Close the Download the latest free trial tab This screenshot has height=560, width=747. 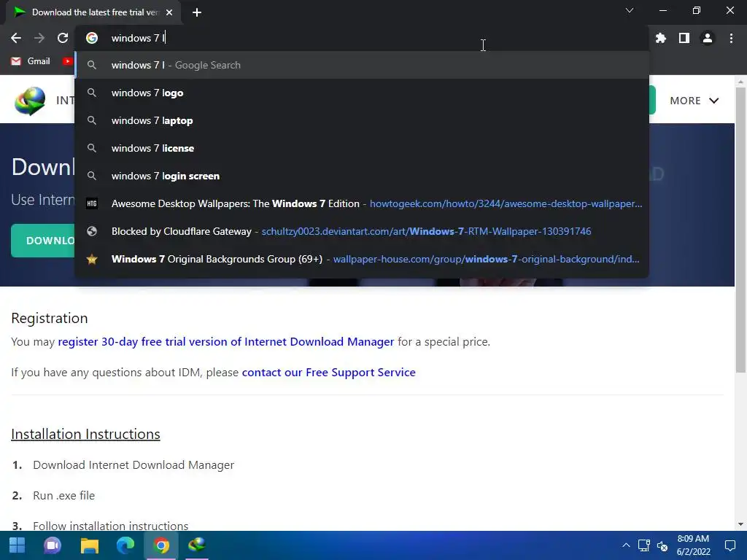point(169,12)
